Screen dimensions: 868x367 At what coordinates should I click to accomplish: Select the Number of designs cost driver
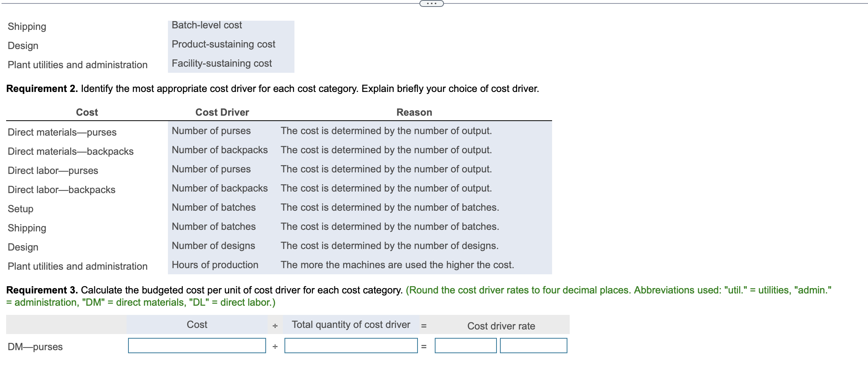[214, 246]
